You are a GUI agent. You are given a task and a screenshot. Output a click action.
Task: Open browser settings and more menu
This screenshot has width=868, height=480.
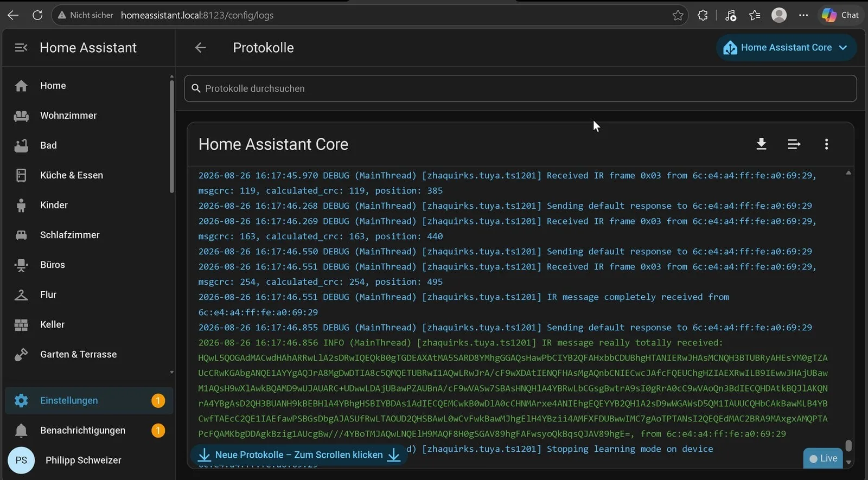point(803,15)
